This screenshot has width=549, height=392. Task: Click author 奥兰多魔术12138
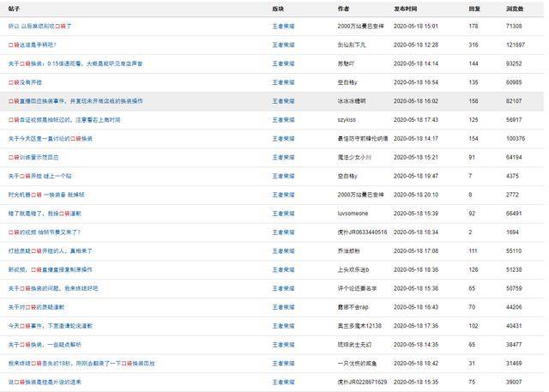(359, 326)
